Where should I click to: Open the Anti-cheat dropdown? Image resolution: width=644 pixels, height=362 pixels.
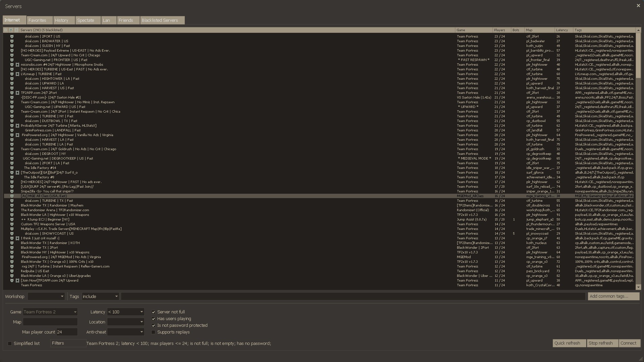click(126, 332)
